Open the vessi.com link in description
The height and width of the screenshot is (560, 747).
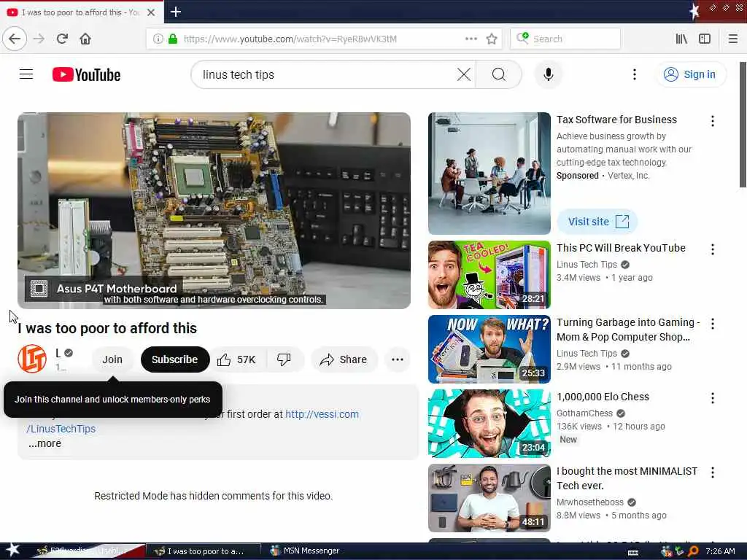(322, 414)
